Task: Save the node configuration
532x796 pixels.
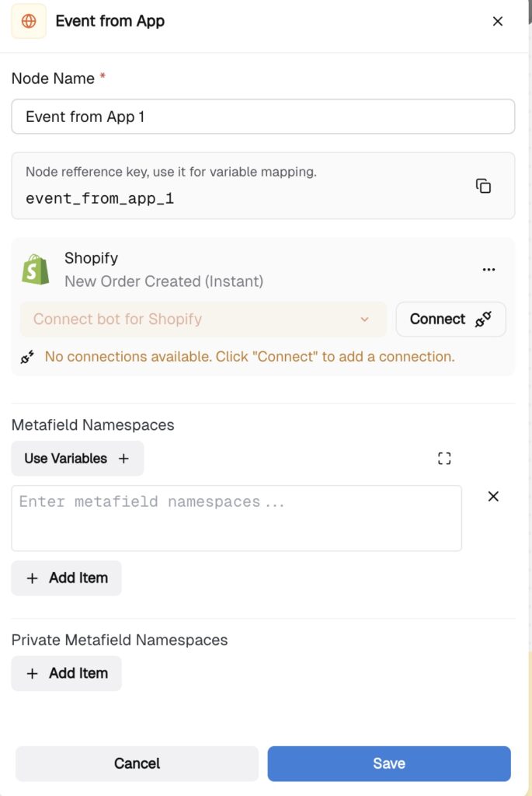Action: [x=389, y=763]
